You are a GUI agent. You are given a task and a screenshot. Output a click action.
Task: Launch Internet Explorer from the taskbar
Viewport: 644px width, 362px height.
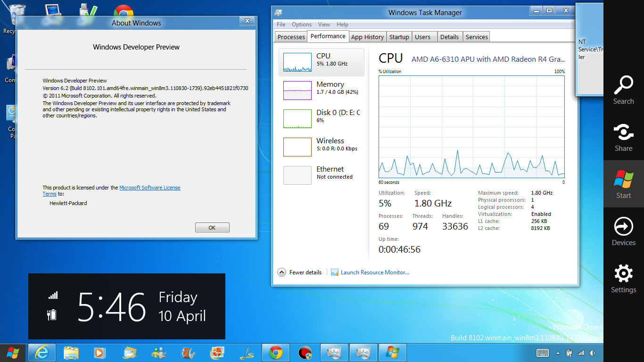pyautogui.click(x=42, y=353)
